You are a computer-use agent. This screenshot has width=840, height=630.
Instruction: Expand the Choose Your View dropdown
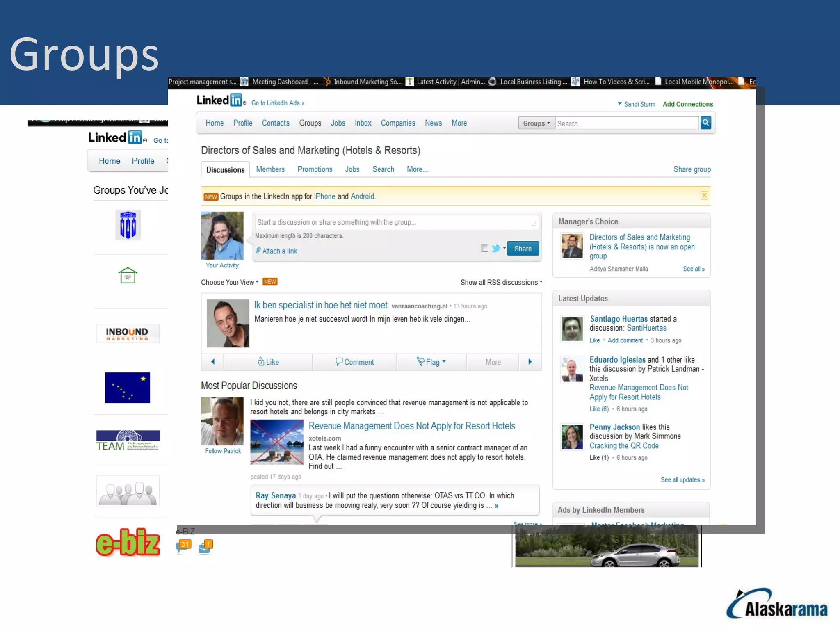230,282
